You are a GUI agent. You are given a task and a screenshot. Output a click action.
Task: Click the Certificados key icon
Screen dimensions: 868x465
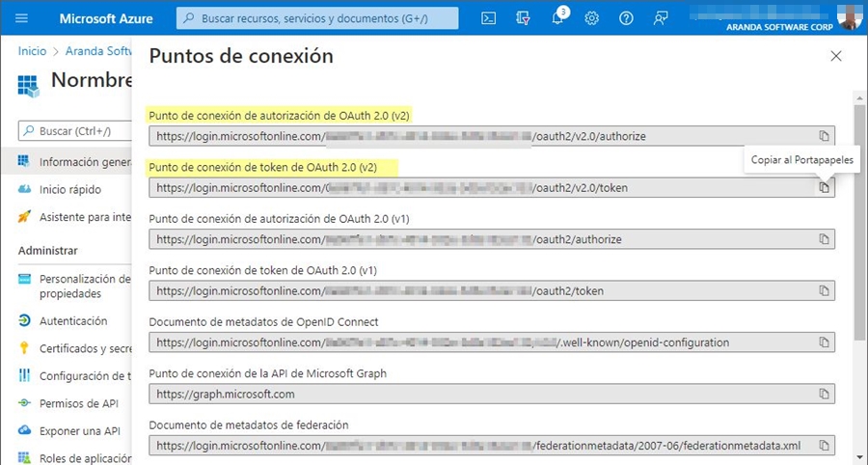[24, 348]
